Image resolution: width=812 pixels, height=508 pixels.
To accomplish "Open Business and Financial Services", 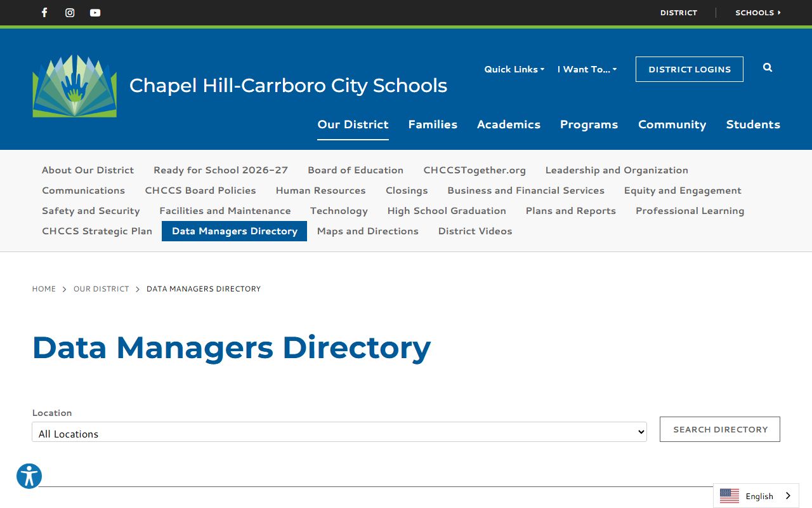I will (526, 190).
